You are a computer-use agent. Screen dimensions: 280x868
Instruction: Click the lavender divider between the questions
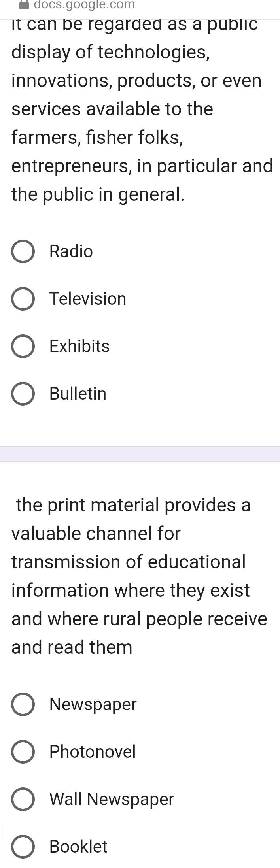coord(140,454)
